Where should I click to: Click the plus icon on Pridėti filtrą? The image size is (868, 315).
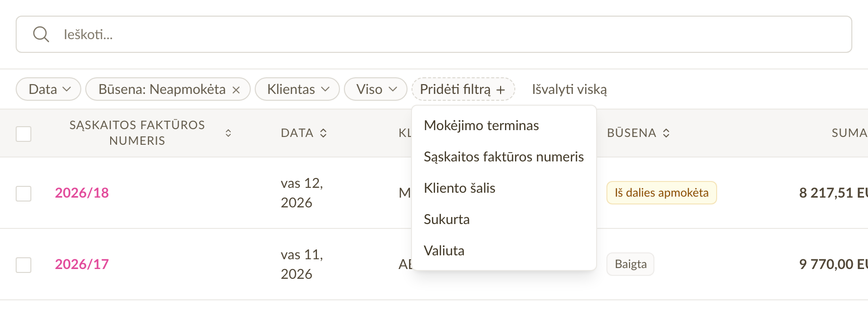tap(501, 90)
